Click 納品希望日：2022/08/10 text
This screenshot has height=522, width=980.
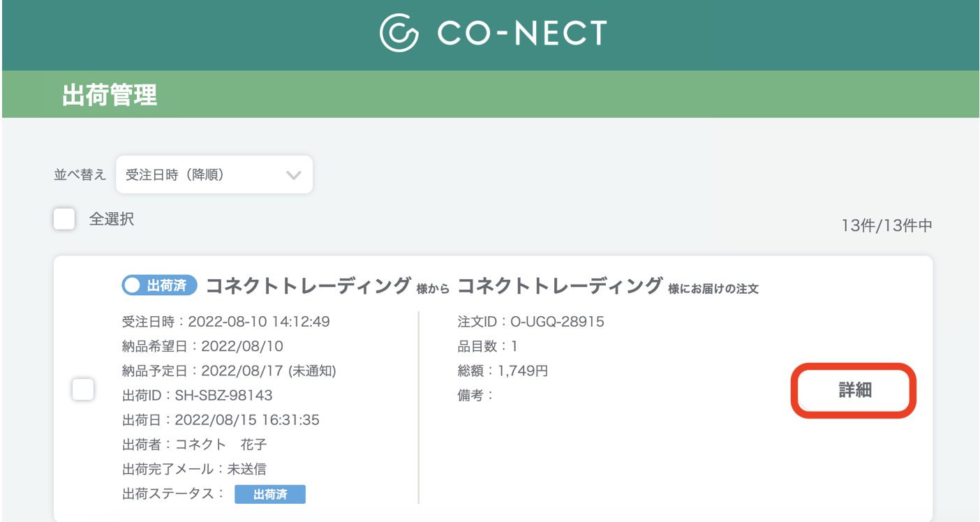(x=202, y=346)
